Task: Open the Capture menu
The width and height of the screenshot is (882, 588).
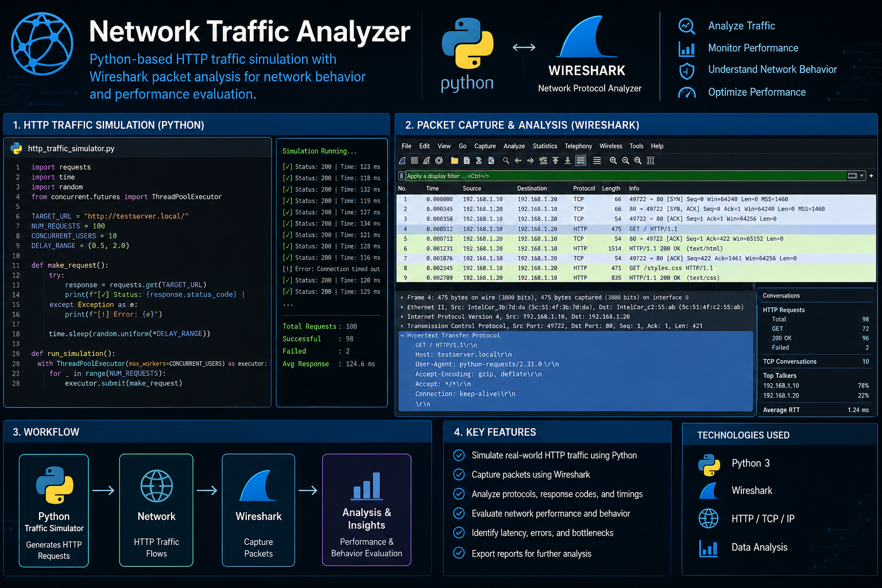Action: (x=485, y=146)
